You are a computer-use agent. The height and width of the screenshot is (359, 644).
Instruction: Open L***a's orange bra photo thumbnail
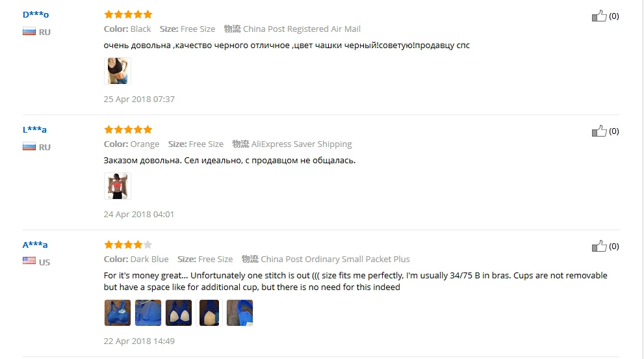coord(118,186)
